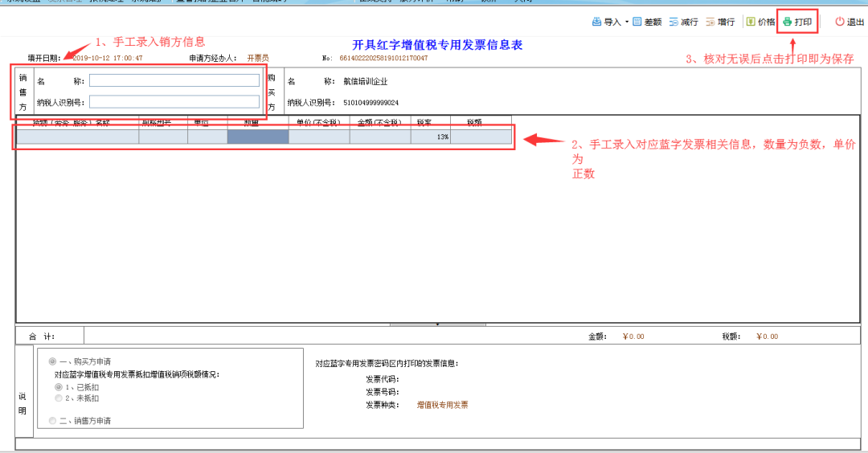Click the highlighted 数量 cell in the row

pos(257,137)
